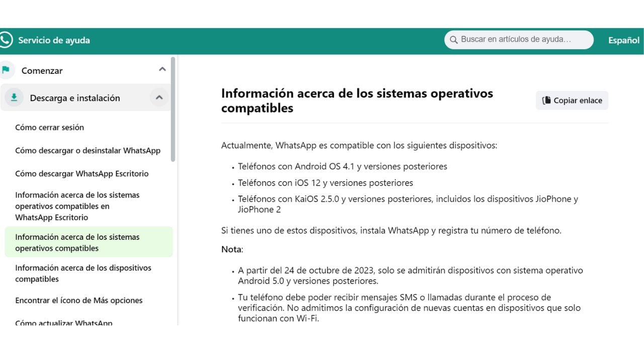
Task: Open the Español language selector
Action: [x=623, y=40]
